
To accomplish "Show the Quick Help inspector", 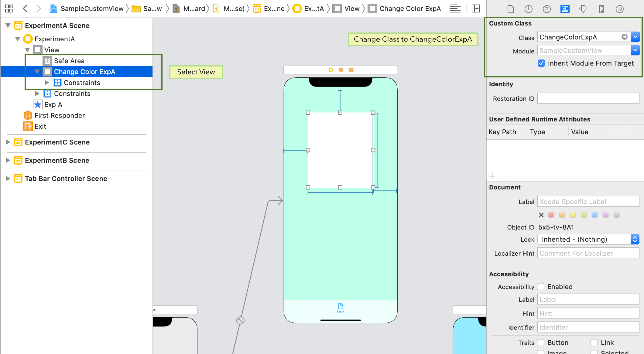I will pos(547,9).
